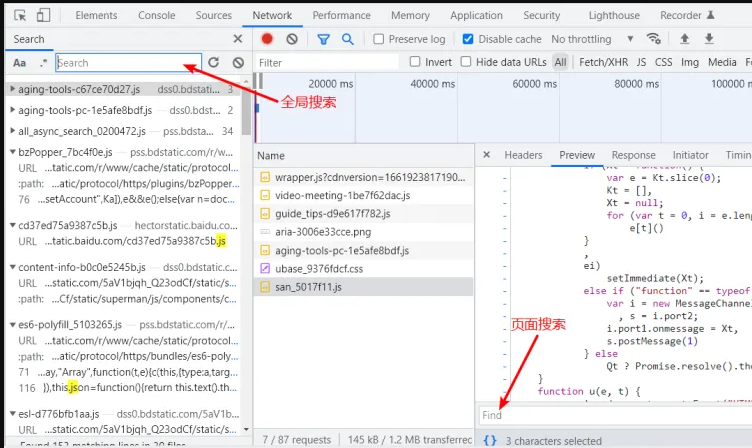Image resolution: width=752 pixels, height=448 pixels.
Task: Import HAR file upload icon
Action: tap(684, 39)
